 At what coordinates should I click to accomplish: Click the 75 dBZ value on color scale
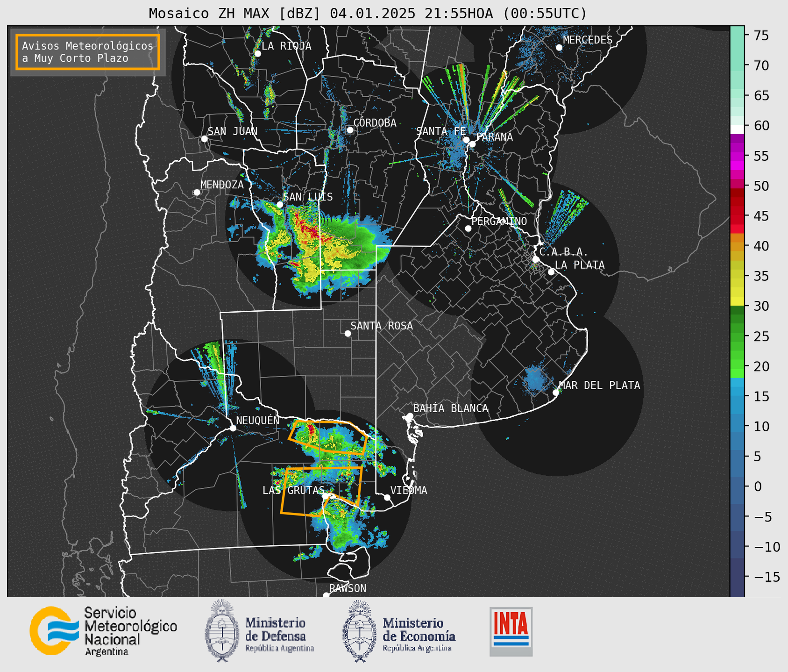pyautogui.click(x=761, y=36)
